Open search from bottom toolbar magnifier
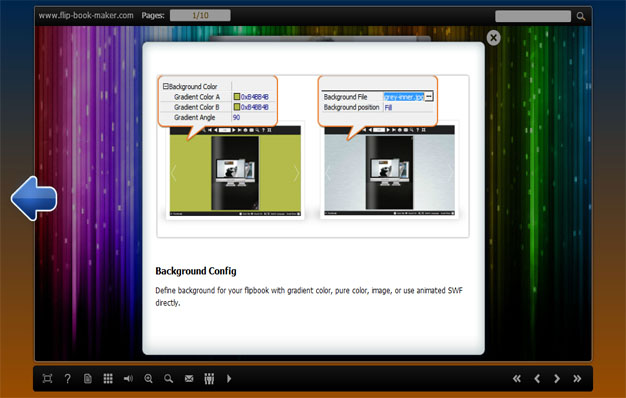 click(x=168, y=378)
